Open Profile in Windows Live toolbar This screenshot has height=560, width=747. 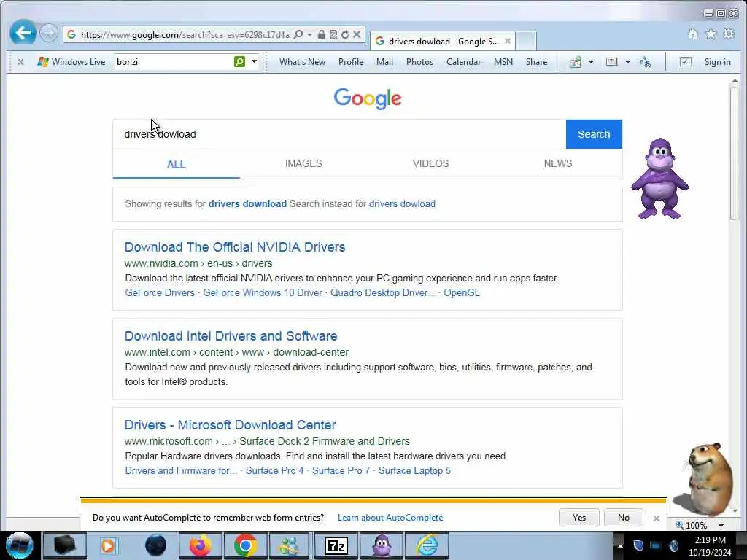point(351,62)
